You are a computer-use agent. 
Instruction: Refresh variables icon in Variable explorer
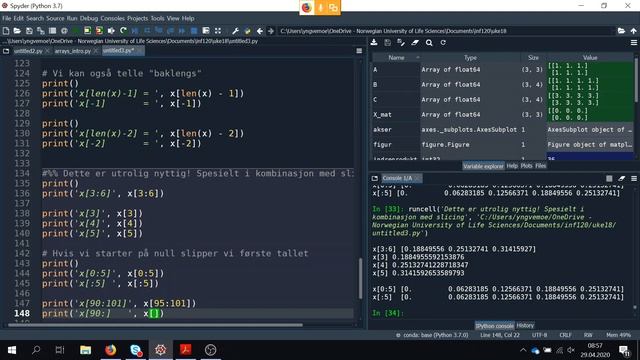point(443,42)
